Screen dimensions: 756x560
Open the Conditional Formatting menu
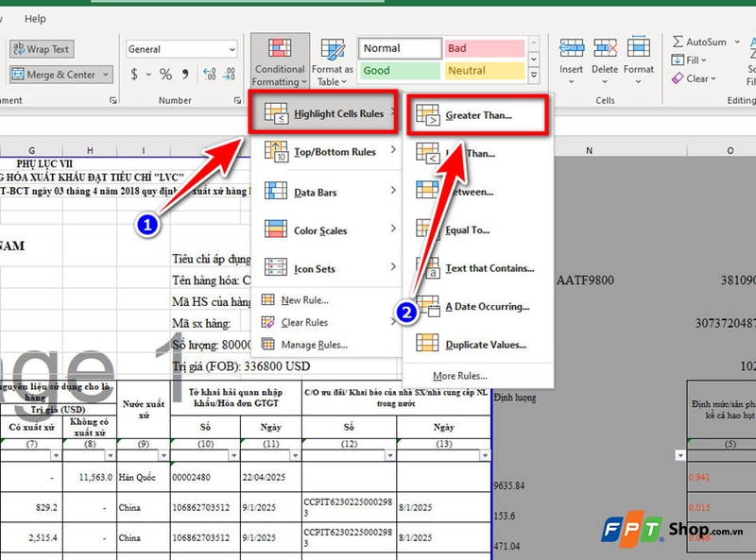click(x=280, y=61)
